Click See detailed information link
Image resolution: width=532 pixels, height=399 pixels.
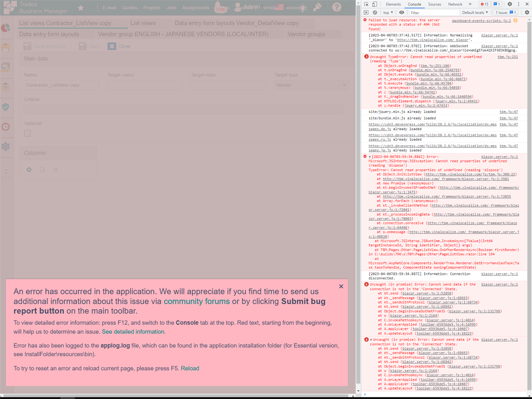pos(133,332)
